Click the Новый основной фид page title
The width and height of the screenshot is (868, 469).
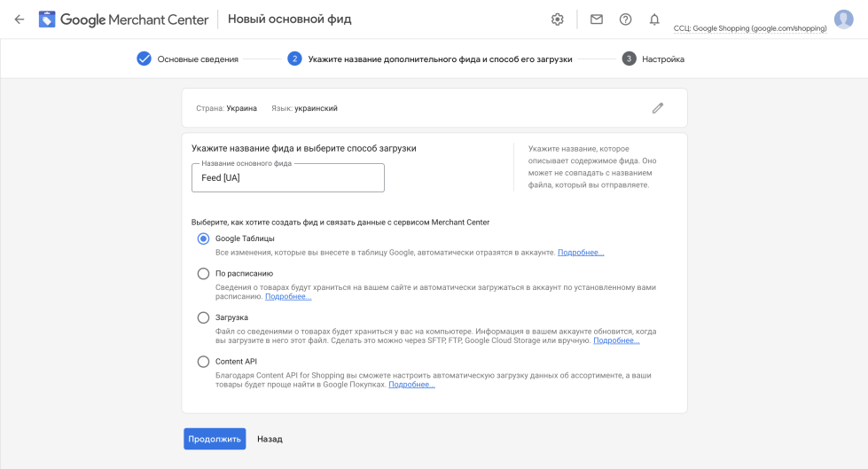(290, 20)
